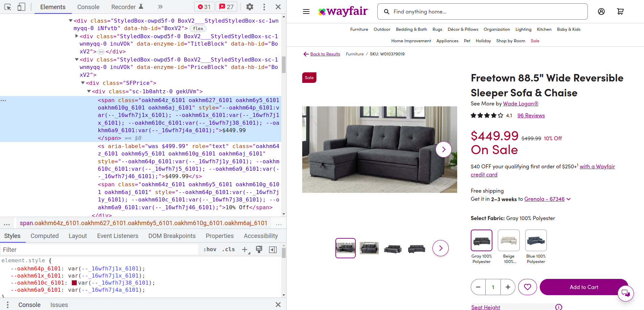
Task: Switch to the Console tab
Action: [88, 7]
